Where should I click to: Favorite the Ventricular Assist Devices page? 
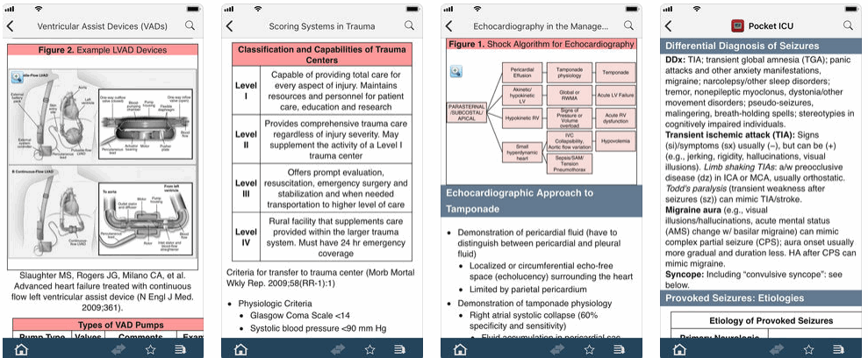pos(150,349)
